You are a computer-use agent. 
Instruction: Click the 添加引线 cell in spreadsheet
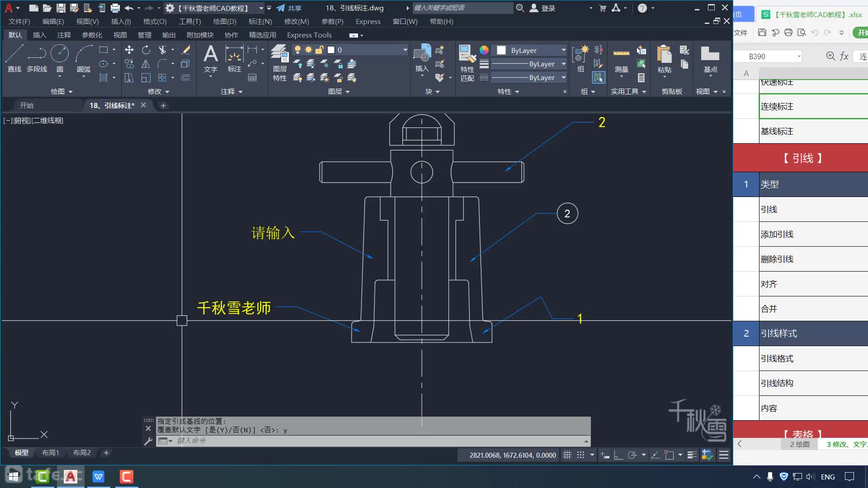pyautogui.click(x=813, y=234)
